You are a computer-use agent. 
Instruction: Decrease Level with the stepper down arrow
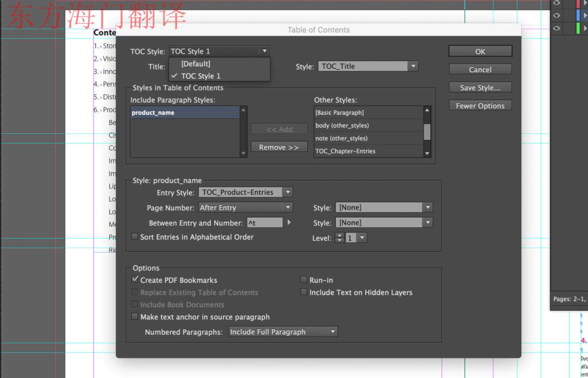click(x=339, y=240)
